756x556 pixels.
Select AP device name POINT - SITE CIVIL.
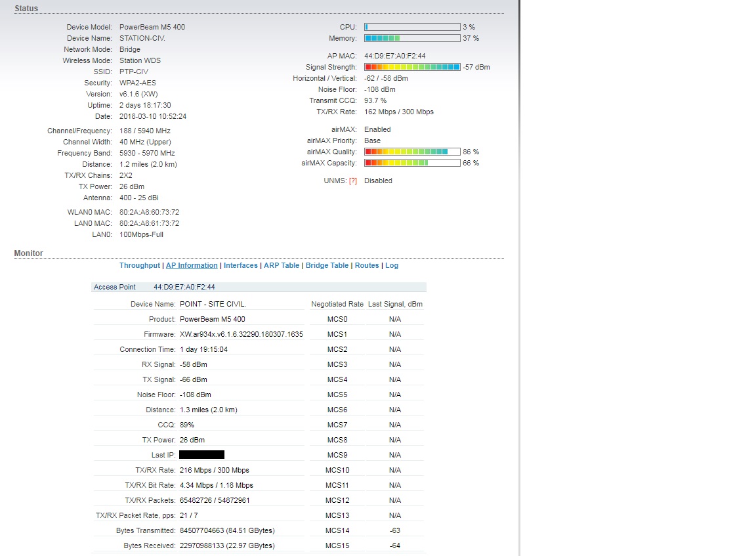(213, 305)
